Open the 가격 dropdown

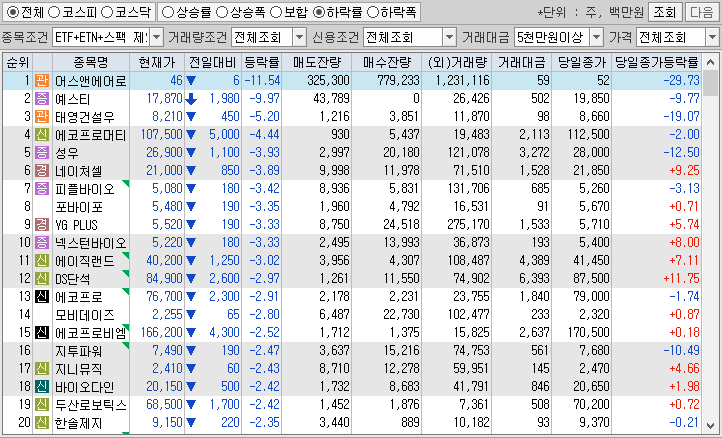(712, 37)
